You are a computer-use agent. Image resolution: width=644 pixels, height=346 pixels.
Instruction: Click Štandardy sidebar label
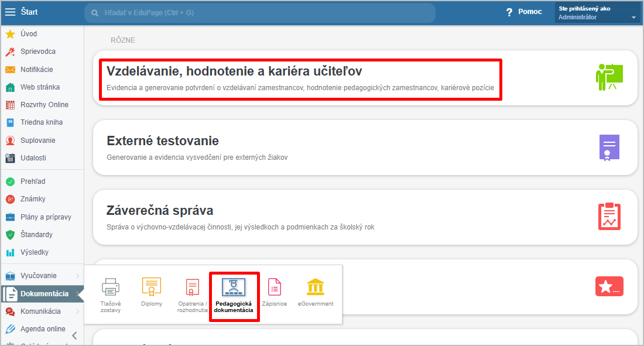click(36, 235)
